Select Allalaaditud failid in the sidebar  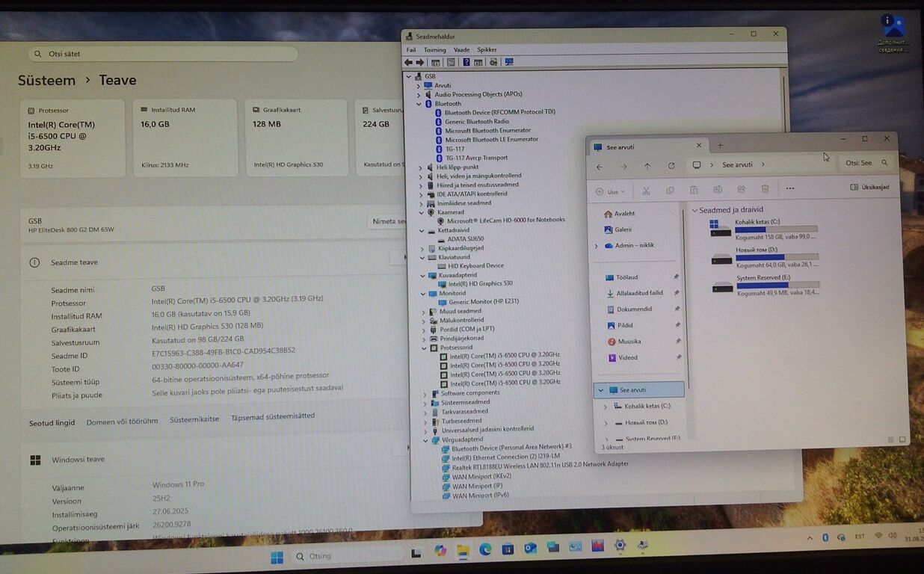tap(639, 293)
